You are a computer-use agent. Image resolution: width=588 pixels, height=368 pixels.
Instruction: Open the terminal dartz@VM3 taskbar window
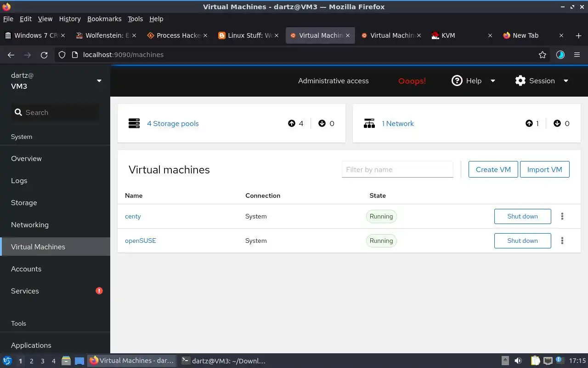coord(224,361)
